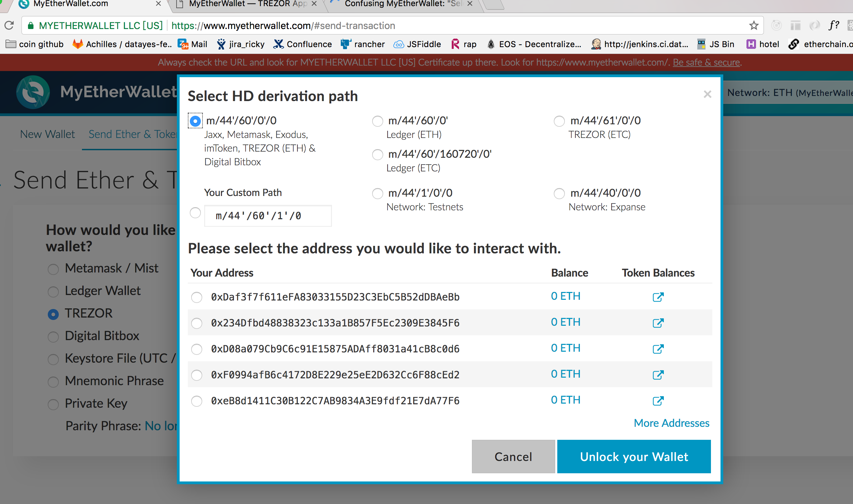Choose Digital Bitbox access option

[x=53, y=336]
